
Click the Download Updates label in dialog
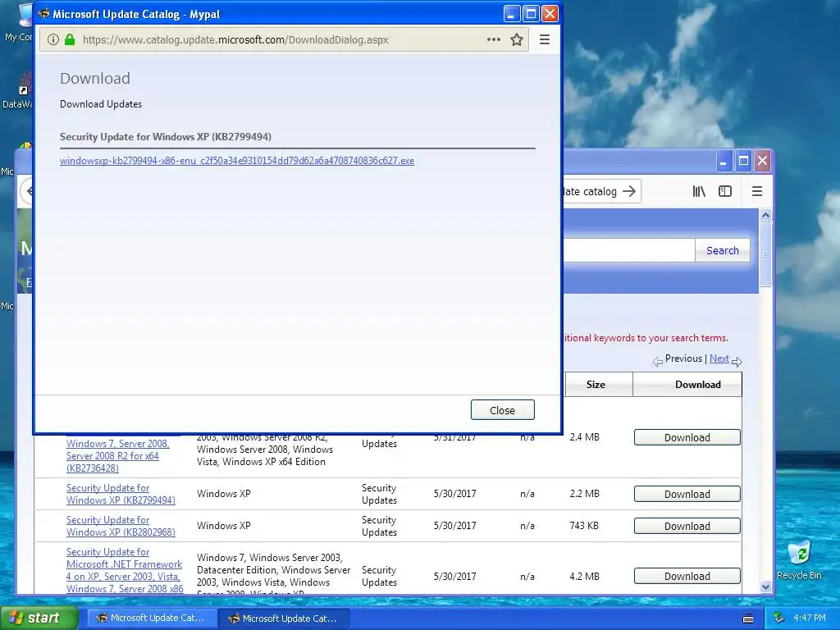pos(101,104)
